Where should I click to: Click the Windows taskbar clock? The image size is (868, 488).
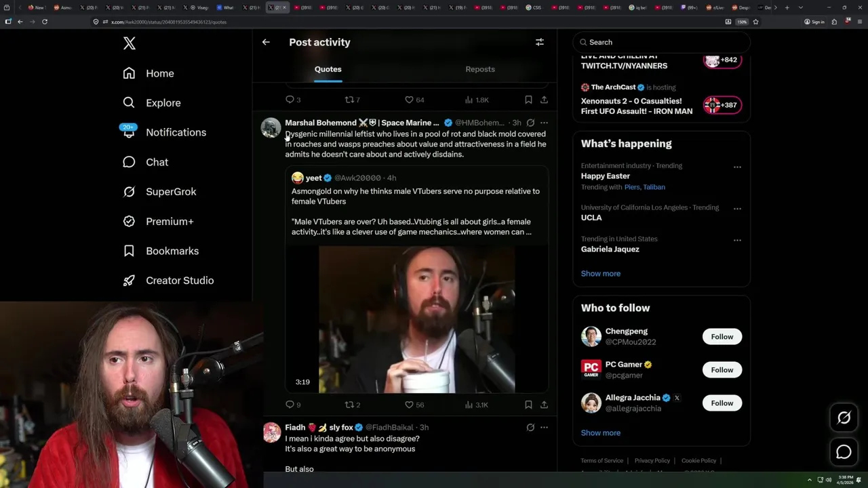tap(845, 480)
